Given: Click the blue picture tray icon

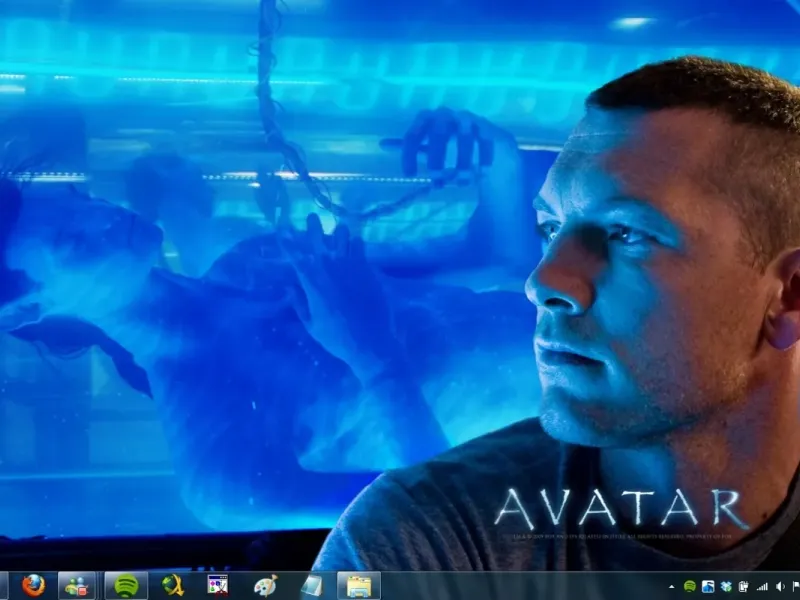Looking at the screenshot, I should 708,587.
